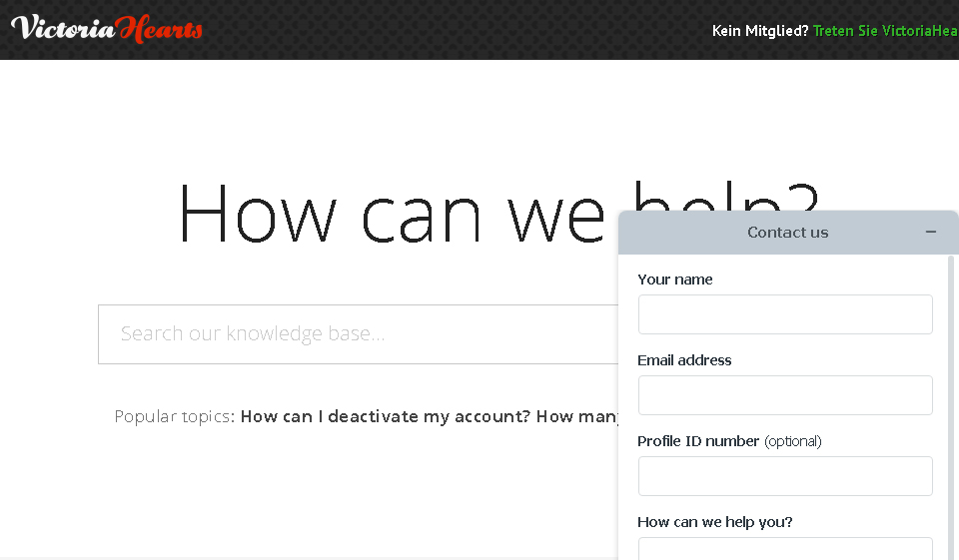Viewport: 959px width, 560px height.
Task: Click the How can we help you? label
Action: click(x=715, y=522)
